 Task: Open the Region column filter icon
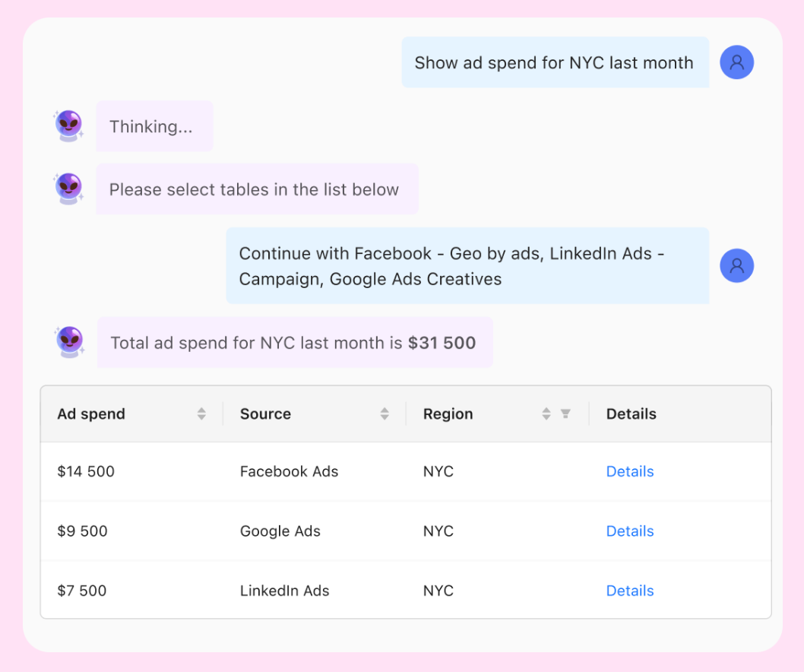point(565,414)
